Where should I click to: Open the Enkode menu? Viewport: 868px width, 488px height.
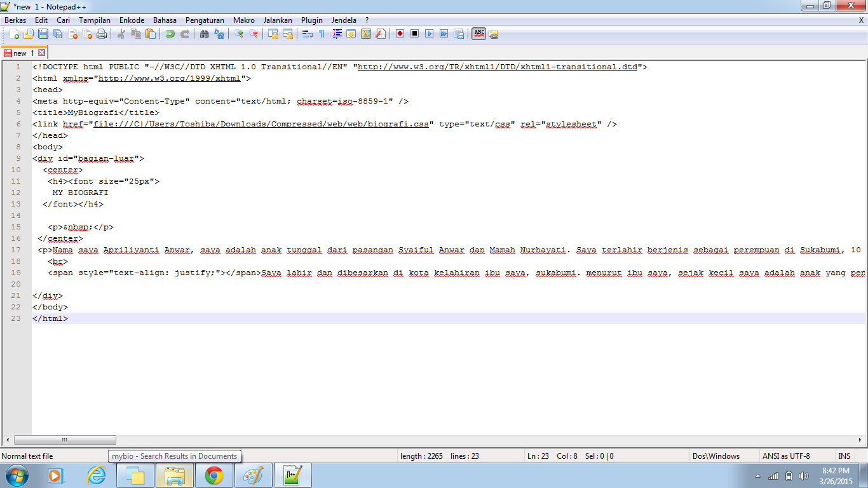[132, 20]
